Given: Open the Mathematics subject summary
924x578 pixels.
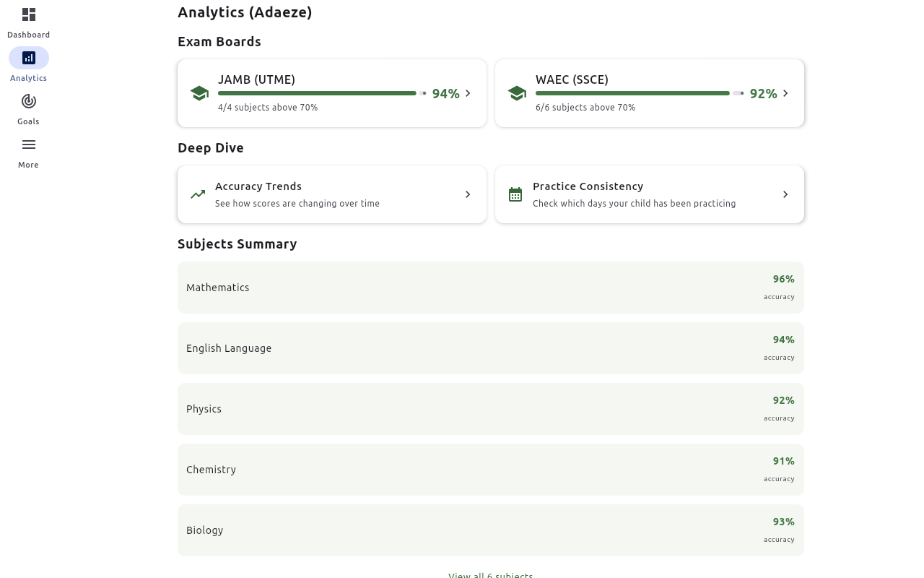Looking at the screenshot, I should pos(491,287).
